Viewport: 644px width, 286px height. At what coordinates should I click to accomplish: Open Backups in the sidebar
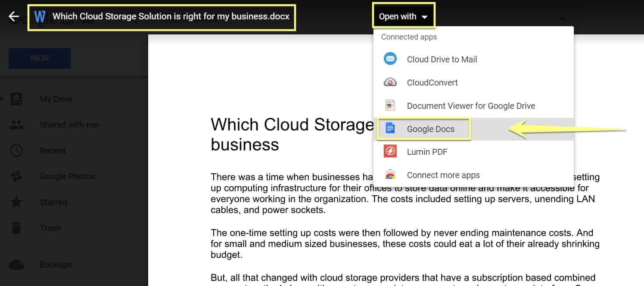[56, 264]
